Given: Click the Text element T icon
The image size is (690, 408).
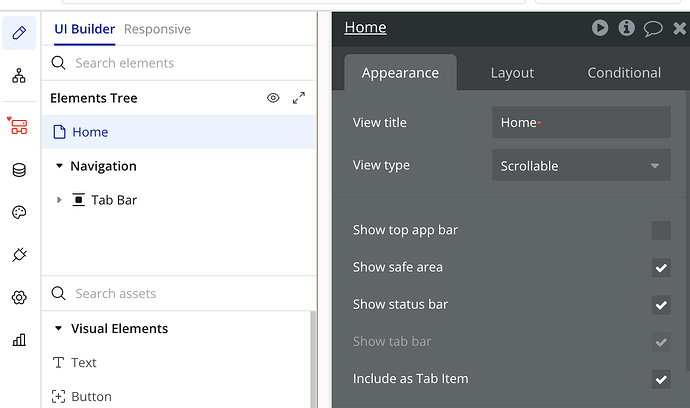Looking at the screenshot, I should coord(59,363).
